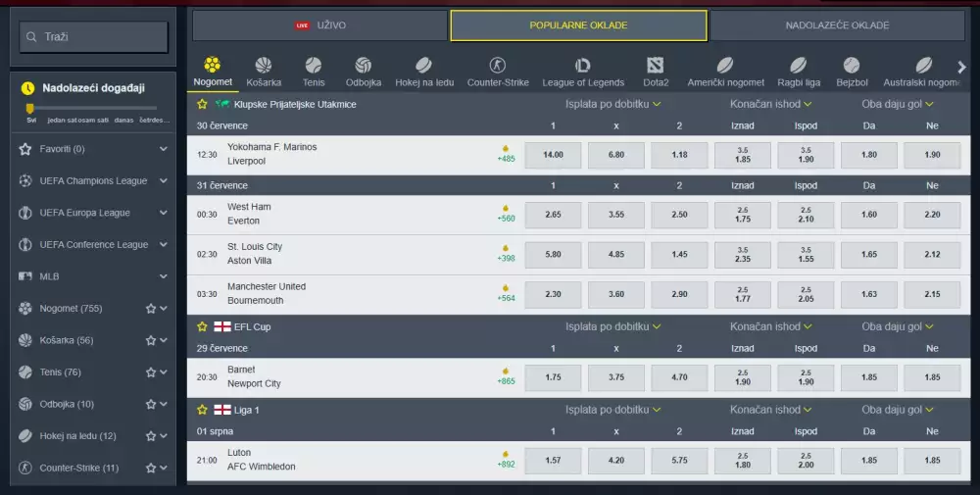Select the Dota2 icon
This screenshot has width=980, height=495.
point(655,65)
